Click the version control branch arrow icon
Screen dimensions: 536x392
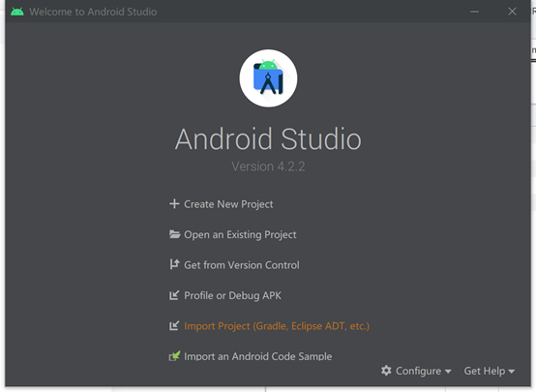pyautogui.click(x=174, y=264)
